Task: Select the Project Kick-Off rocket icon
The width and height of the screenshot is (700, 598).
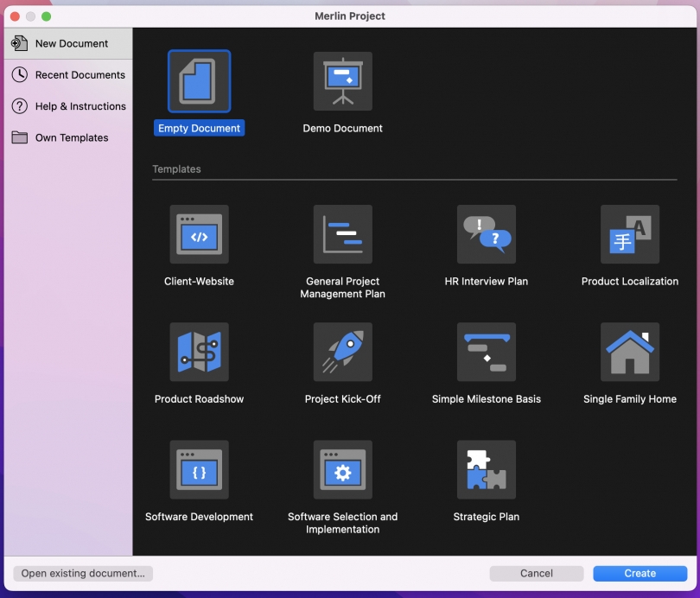Action: [342, 352]
